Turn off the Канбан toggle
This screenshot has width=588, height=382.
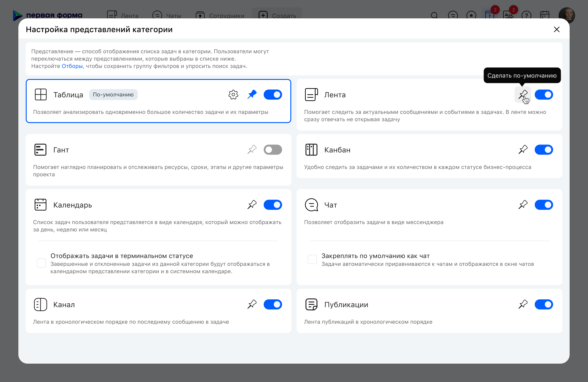click(x=544, y=150)
